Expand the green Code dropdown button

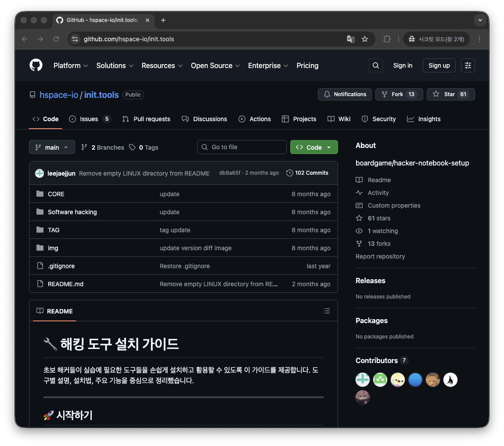(x=314, y=147)
